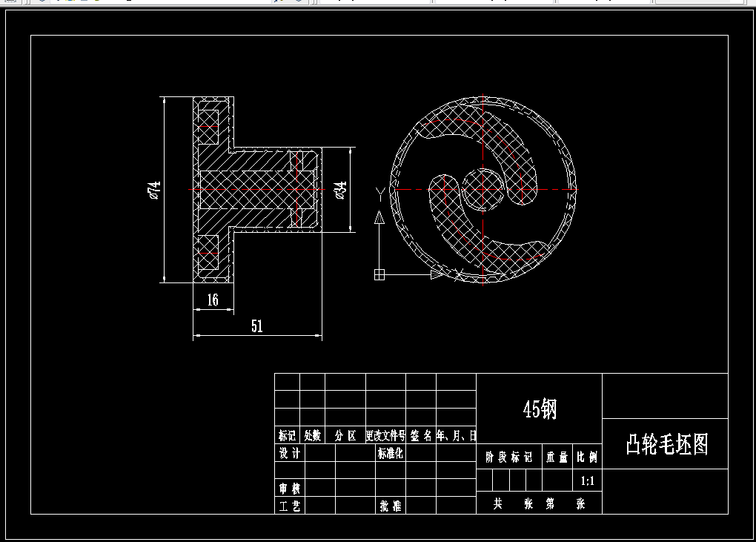Select the 1:1 scale value
This screenshot has width=756, height=542.
point(587,480)
